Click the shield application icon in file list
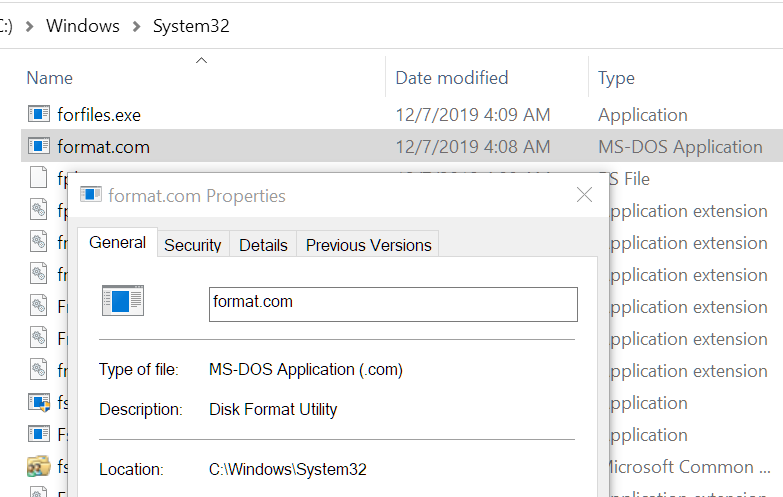This screenshot has width=783, height=497. [39, 403]
